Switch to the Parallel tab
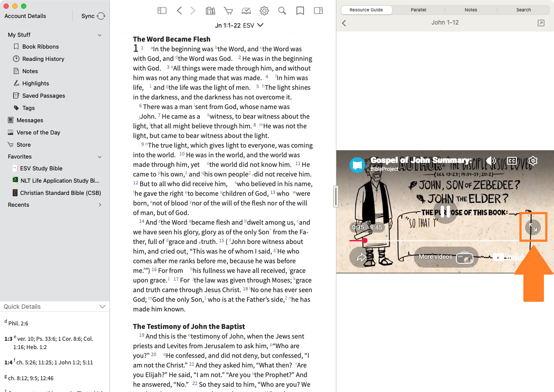The height and width of the screenshot is (392, 554). 418,10
